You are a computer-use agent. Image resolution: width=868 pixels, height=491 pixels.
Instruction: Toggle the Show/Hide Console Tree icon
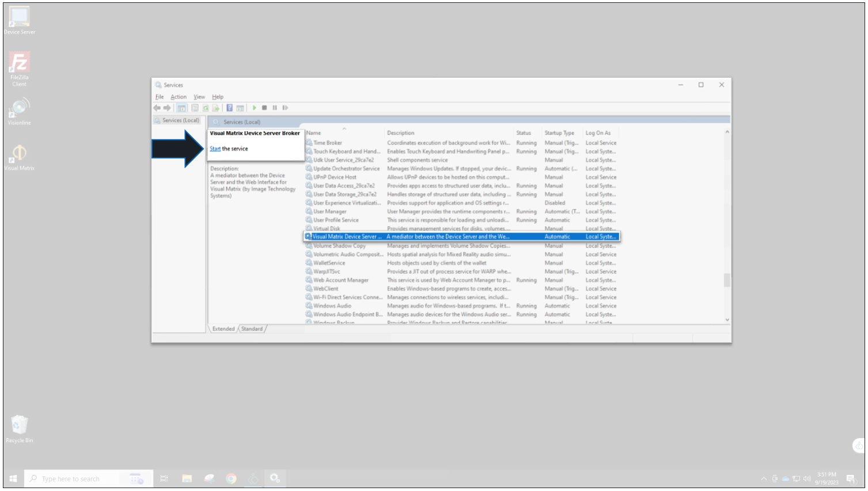[181, 108]
